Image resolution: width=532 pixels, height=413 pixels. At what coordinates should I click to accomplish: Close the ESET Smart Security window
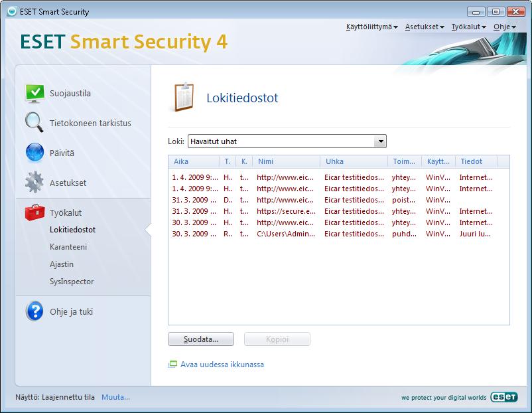515,12
